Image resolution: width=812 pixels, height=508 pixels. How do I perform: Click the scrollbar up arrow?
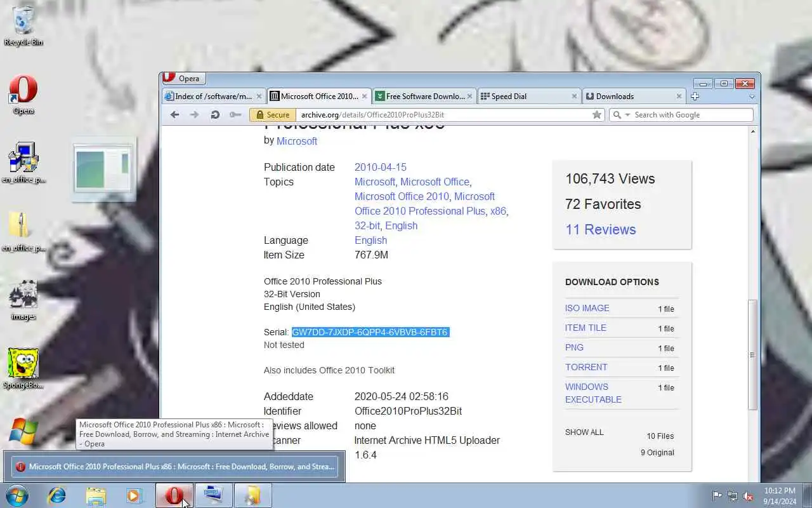(753, 131)
